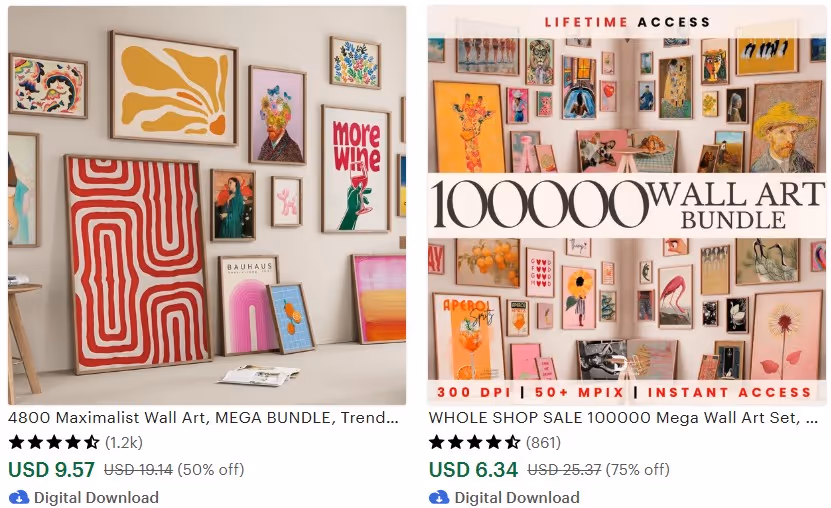Click the 'more wine' poster in the image
Screen dimensions: 831x508
pyautogui.click(x=356, y=169)
